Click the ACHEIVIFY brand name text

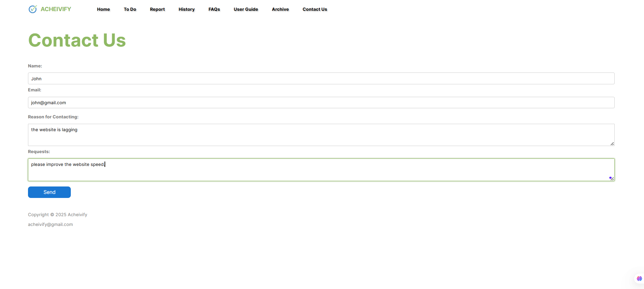56,9
